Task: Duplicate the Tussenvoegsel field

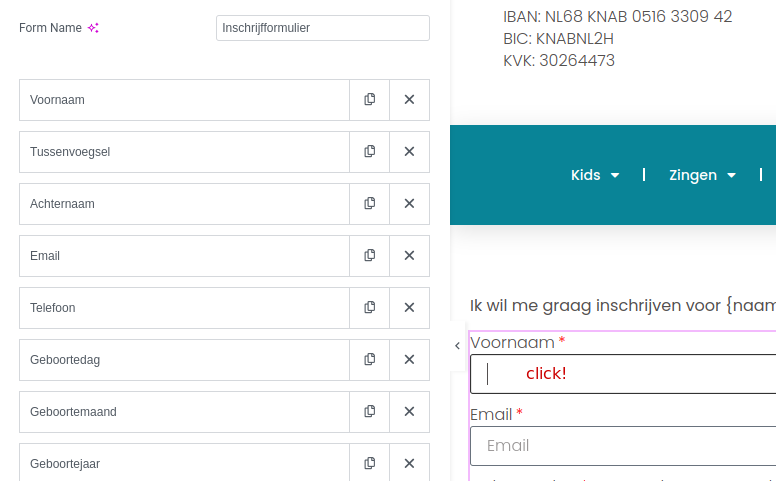Action: tap(369, 152)
